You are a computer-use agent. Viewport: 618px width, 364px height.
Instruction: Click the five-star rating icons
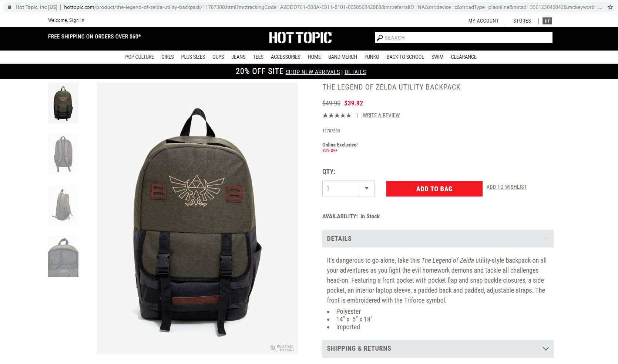pyautogui.click(x=337, y=115)
